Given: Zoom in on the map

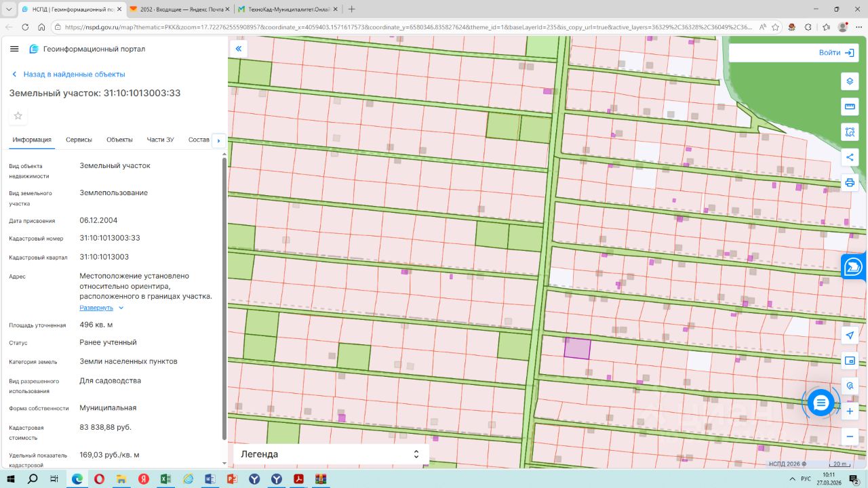Looking at the screenshot, I should click(850, 411).
